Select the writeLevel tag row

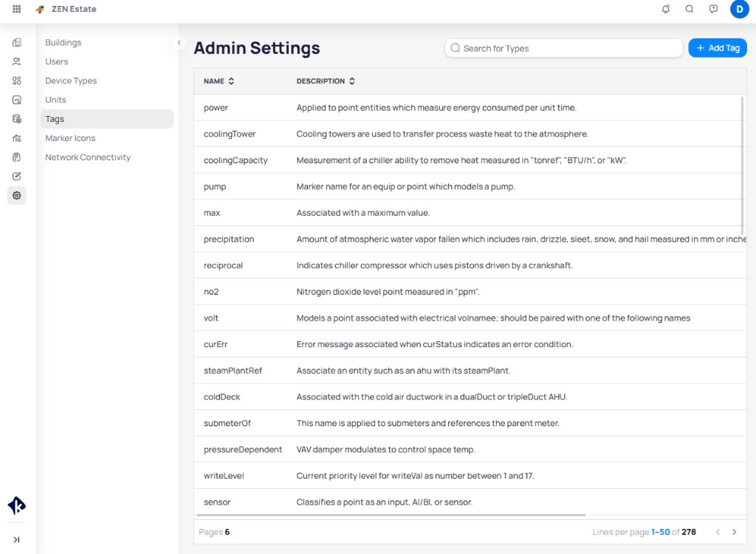coord(470,476)
